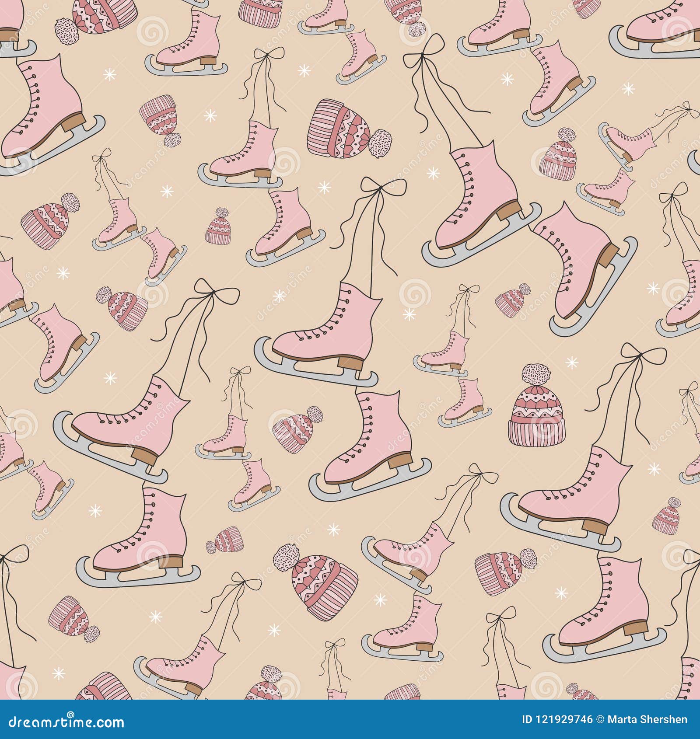700x739 pixels.
Task: Click the white snowflake near the top left
Action: (110, 74)
